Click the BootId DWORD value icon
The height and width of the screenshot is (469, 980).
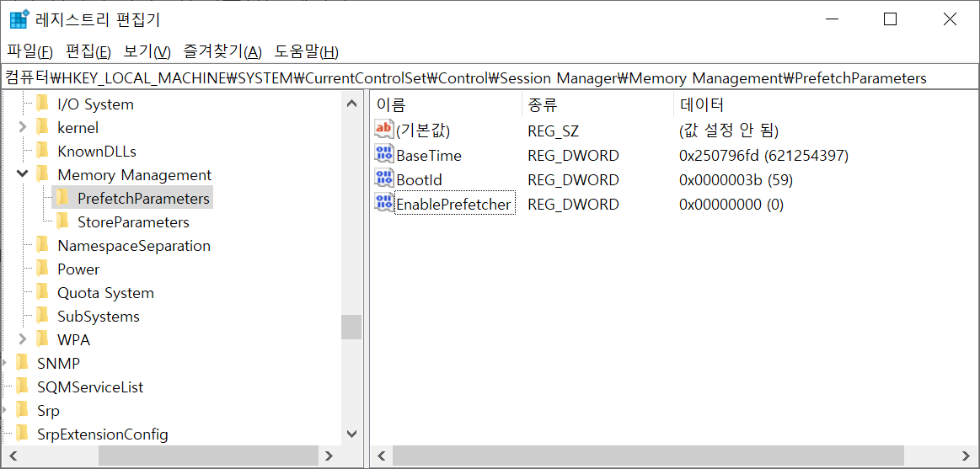[x=384, y=178]
